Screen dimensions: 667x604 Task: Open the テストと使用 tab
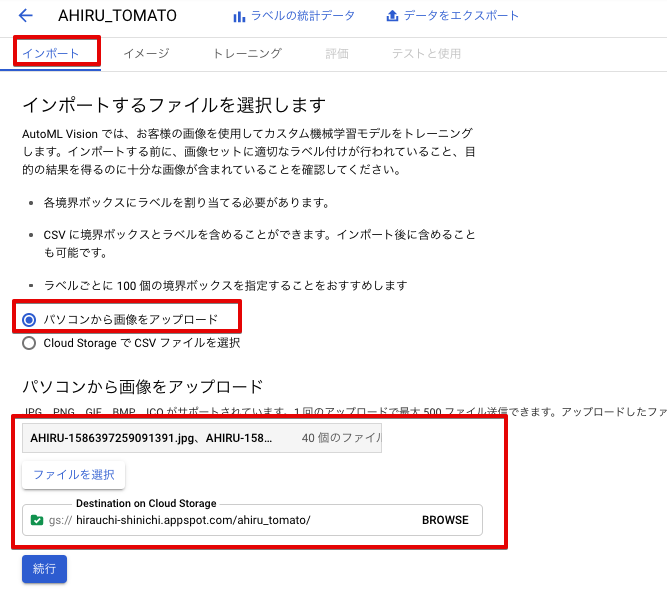point(426,54)
